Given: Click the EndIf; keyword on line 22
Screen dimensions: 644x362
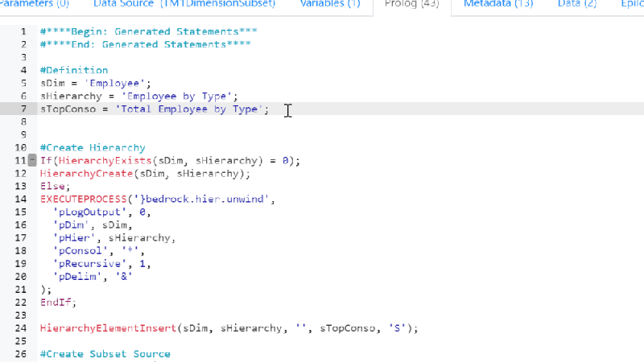Looking at the screenshot, I should pyautogui.click(x=58, y=302).
